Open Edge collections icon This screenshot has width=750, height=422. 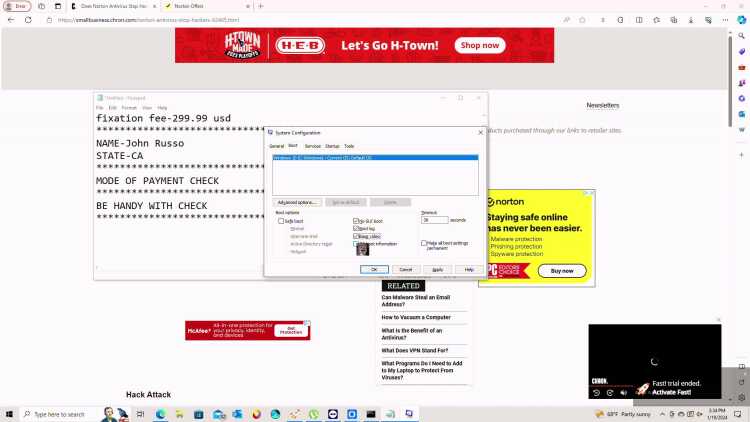click(673, 20)
